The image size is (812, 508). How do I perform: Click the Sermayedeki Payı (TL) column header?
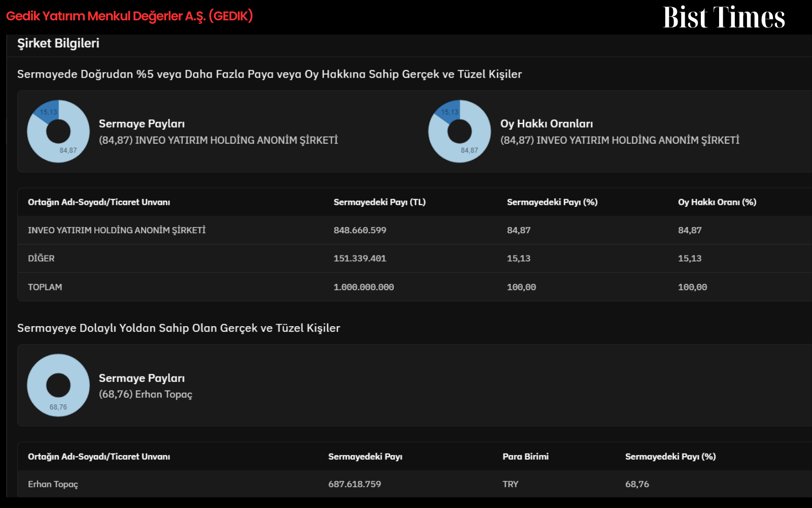click(380, 202)
